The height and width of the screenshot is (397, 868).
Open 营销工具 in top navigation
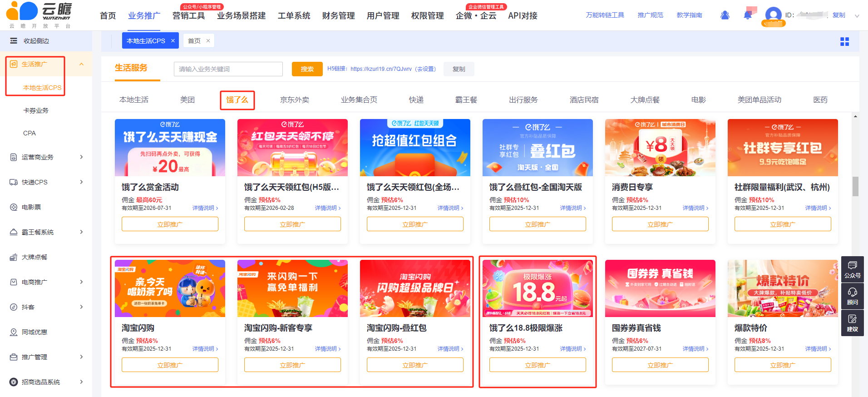188,16
